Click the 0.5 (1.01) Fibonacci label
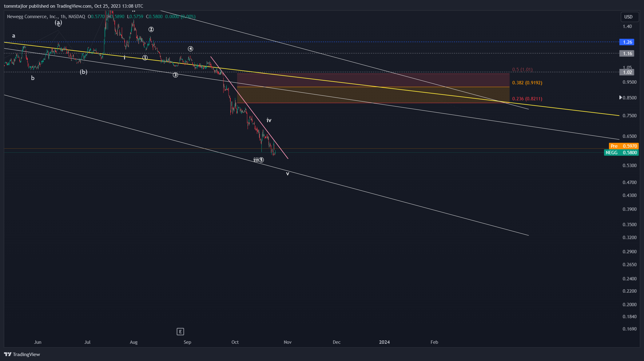This screenshot has height=361, width=644. coord(522,70)
